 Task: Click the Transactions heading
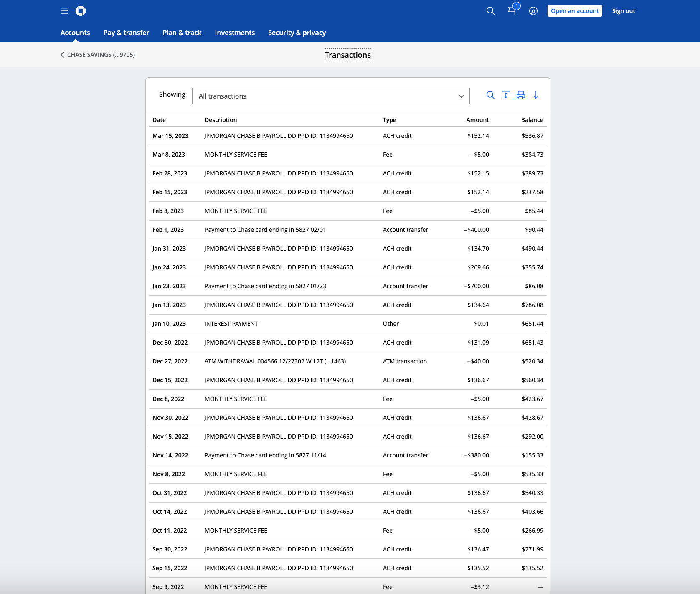click(x=348, y=55)
